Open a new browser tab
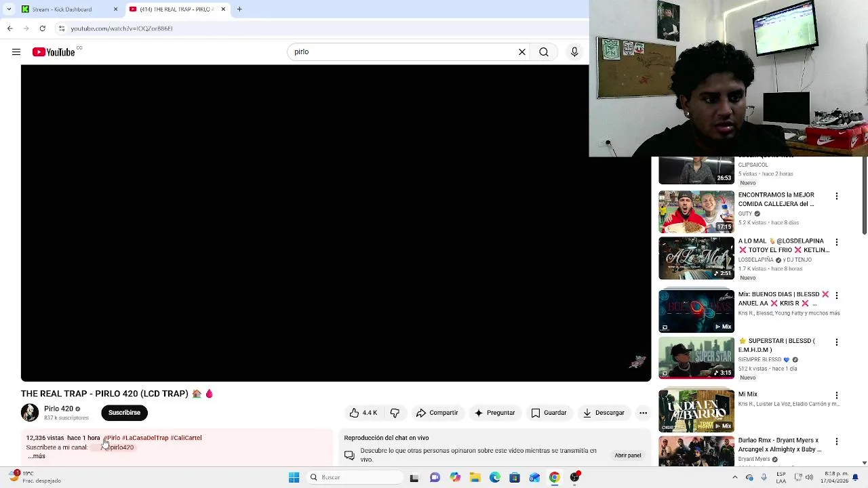The image size is (868, 488). coord(239,9)
